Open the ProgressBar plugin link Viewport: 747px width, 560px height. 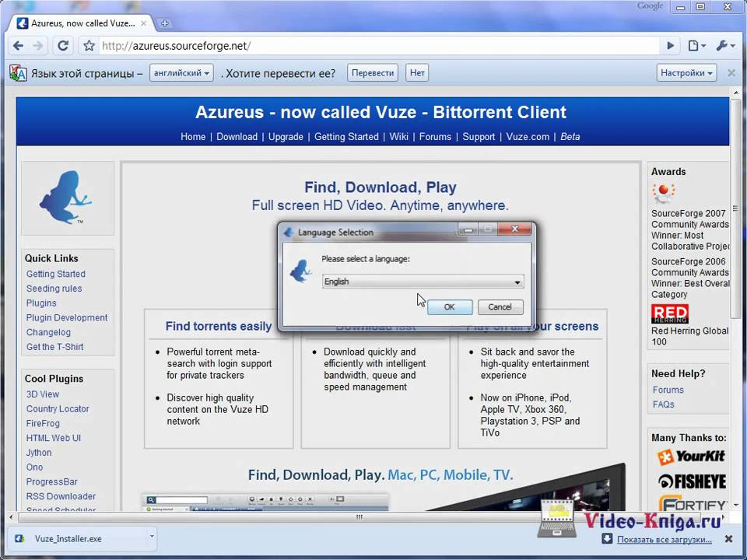click(51, 482)
